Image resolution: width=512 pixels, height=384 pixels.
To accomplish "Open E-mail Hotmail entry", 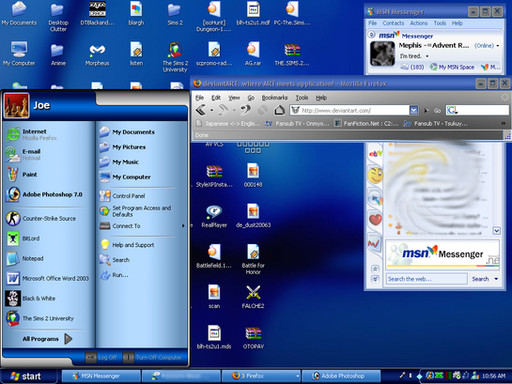I will tap(23, 154).
